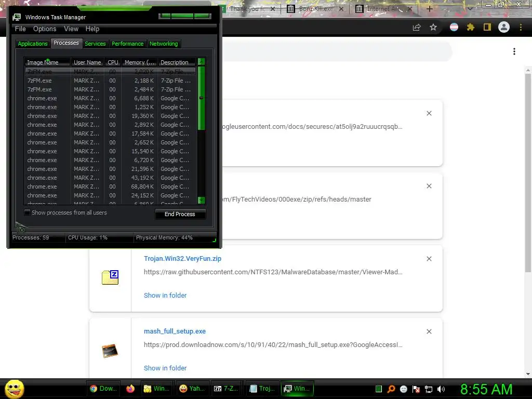Open the mash_full_setup.exe download link

point(175,331)
